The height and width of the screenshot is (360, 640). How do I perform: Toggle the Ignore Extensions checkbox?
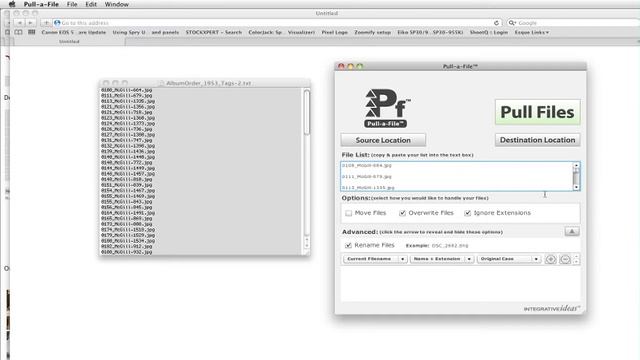[x=468, y=213]
